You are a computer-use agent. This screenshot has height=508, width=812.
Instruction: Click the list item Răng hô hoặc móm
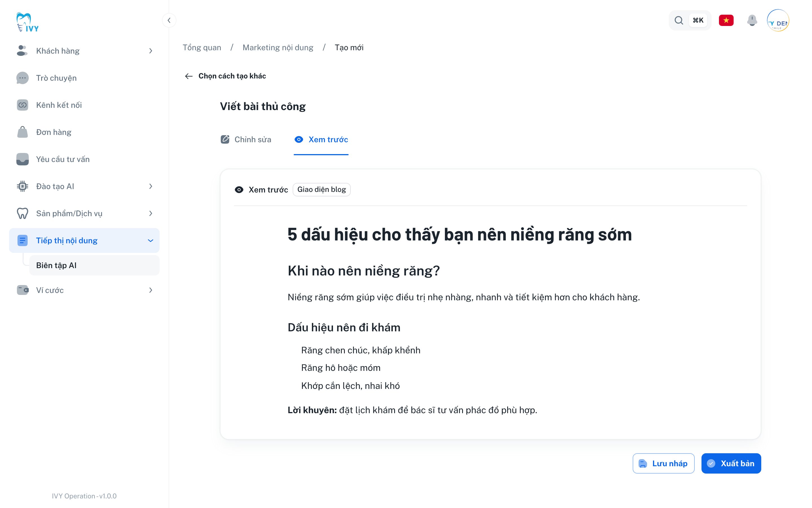click(341, 368)
